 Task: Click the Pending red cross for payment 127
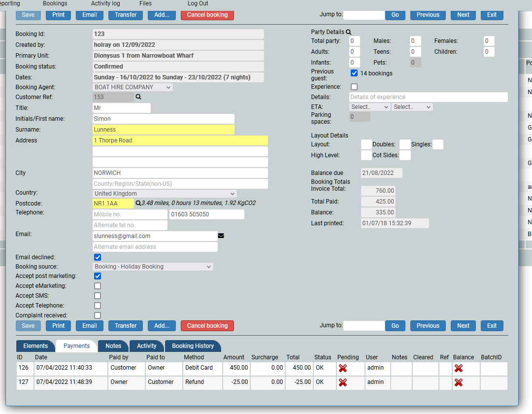click(x=343, y=382)
